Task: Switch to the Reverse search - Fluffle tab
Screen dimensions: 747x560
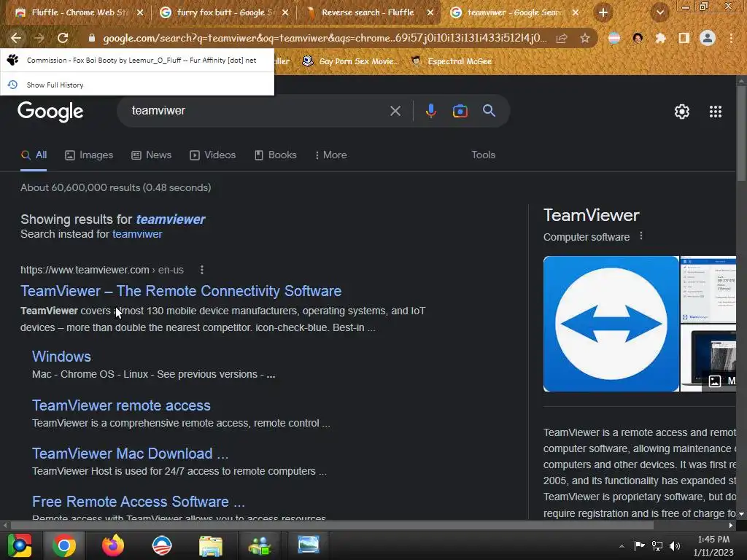Action: [368, 12]
